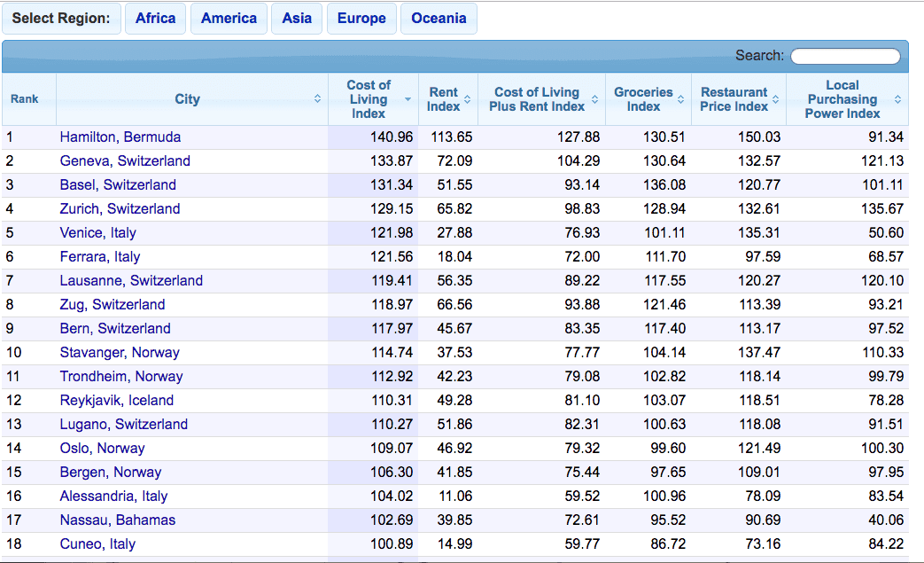This screenshot has width=924, height=563.
Task: Show Oceania region rankings
Action: (439, 19)
